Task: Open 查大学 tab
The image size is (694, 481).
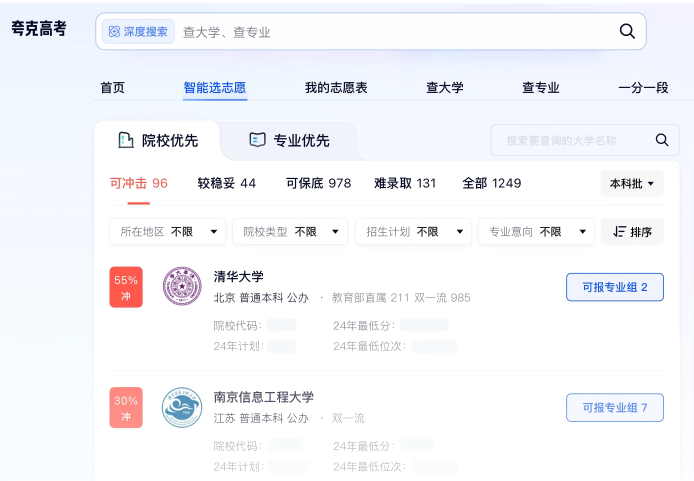Action: [444, 88]
